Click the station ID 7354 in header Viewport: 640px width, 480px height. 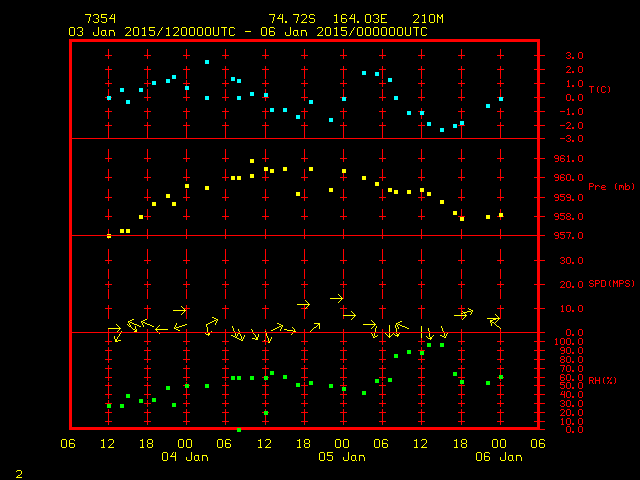tap(100, 19)
